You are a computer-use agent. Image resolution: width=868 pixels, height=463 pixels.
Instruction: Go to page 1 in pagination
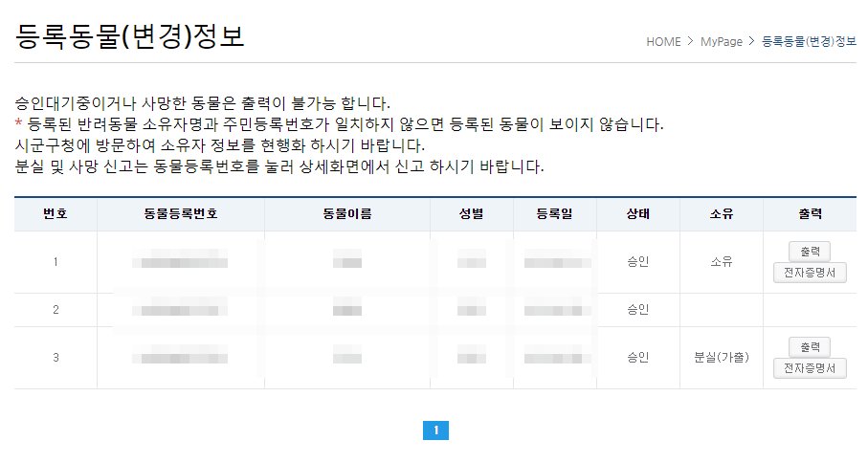435,430
